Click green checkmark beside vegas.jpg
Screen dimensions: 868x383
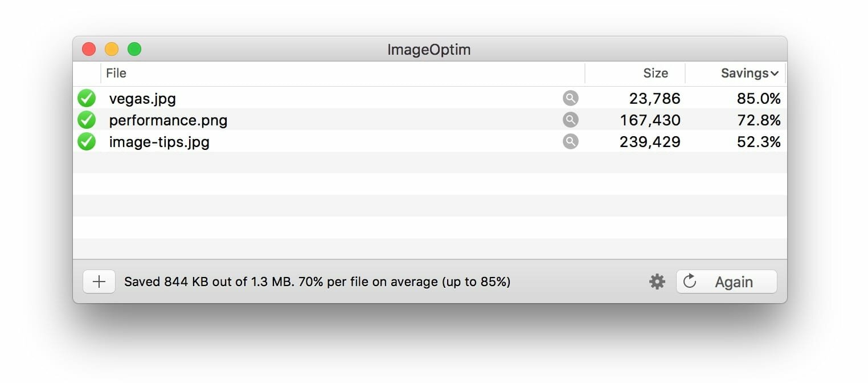click(87, 98)
